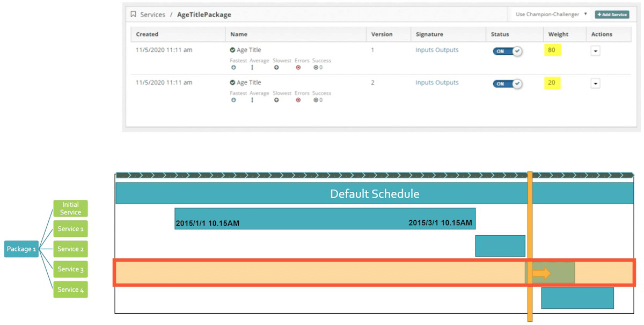Turn off the ON switch for version 2
Viewport: 644px width, 325px height.
(x=507, y=84)
